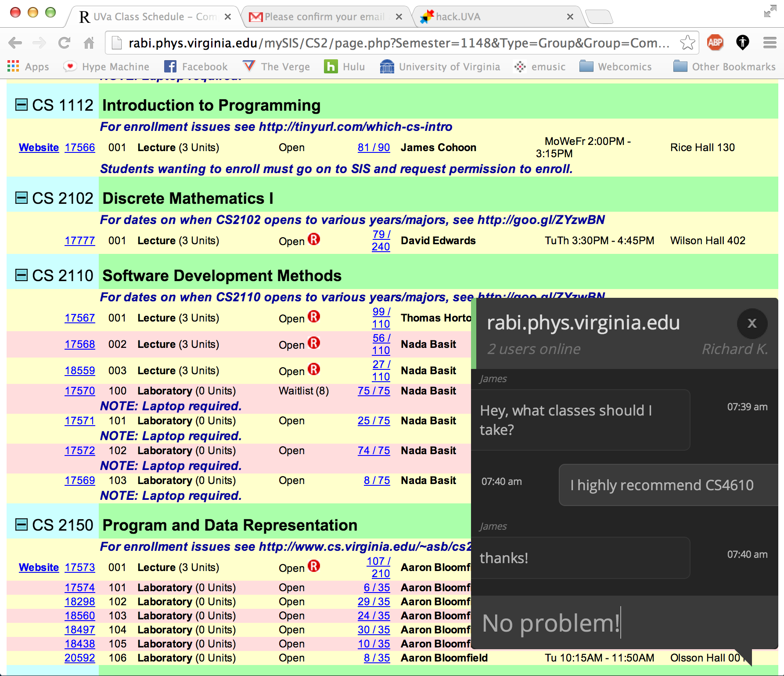Click the red R icon next to CS 2102 Open

click(x=314, y=239)
